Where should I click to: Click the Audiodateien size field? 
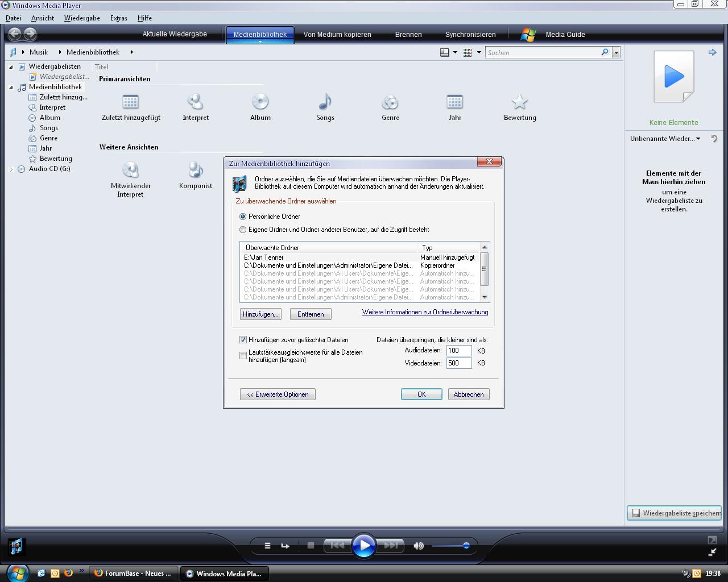pyautogui.click(x=459, y=351)
